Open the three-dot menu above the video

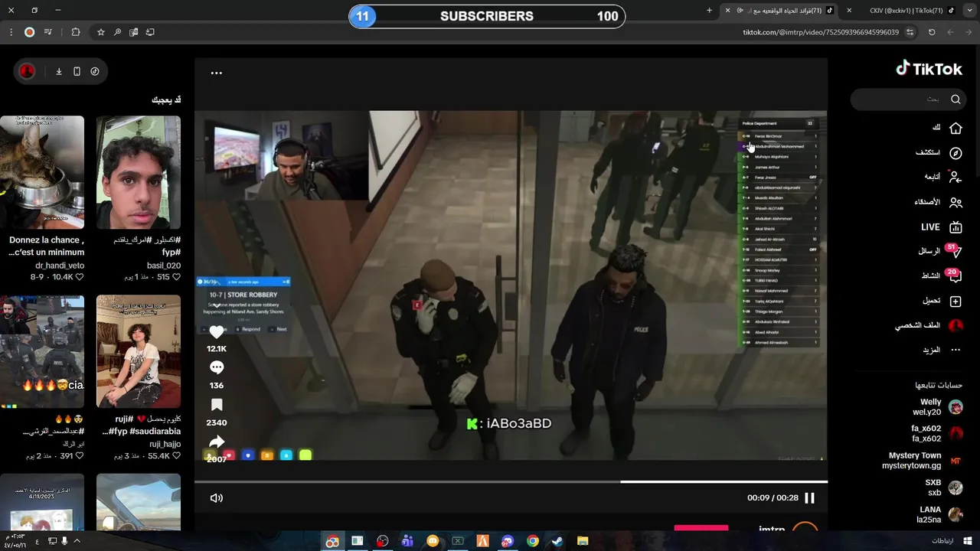pos(217,73)
